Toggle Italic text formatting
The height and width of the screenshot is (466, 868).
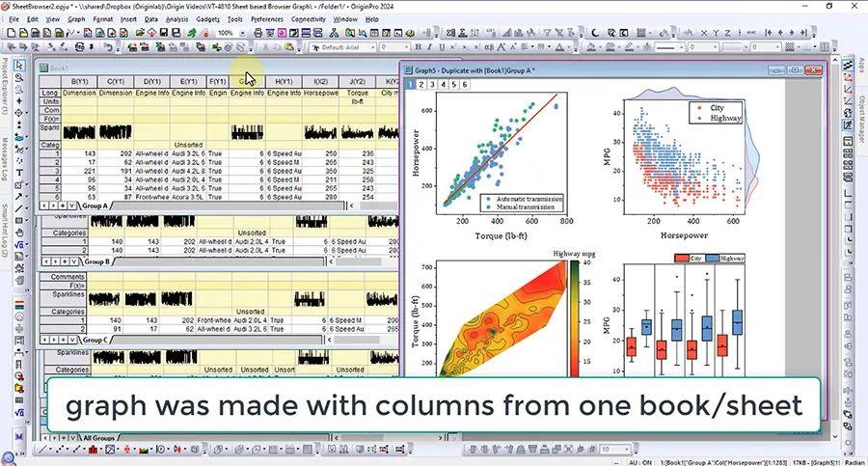click(430, 47)
